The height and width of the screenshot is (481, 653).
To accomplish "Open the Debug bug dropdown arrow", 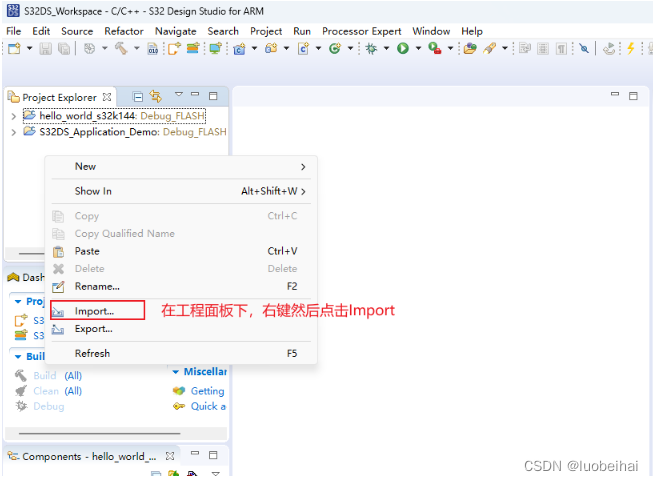I will click(386, 48).
